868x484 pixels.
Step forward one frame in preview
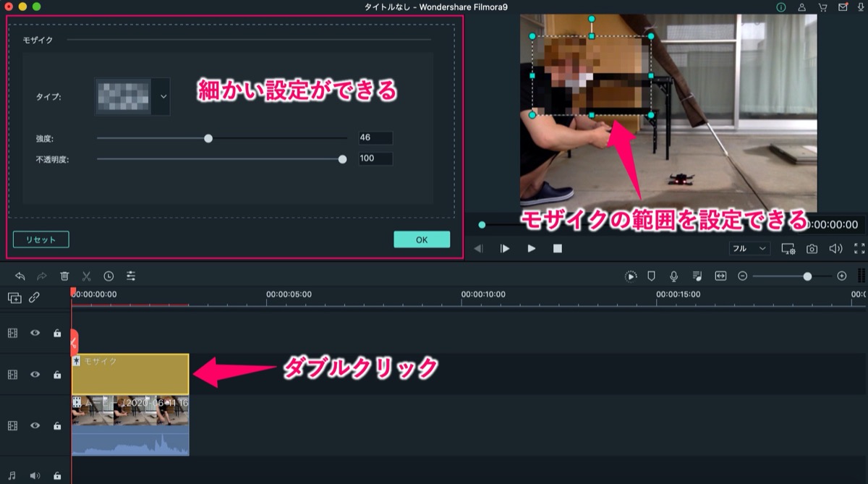[x=505, y=248]
